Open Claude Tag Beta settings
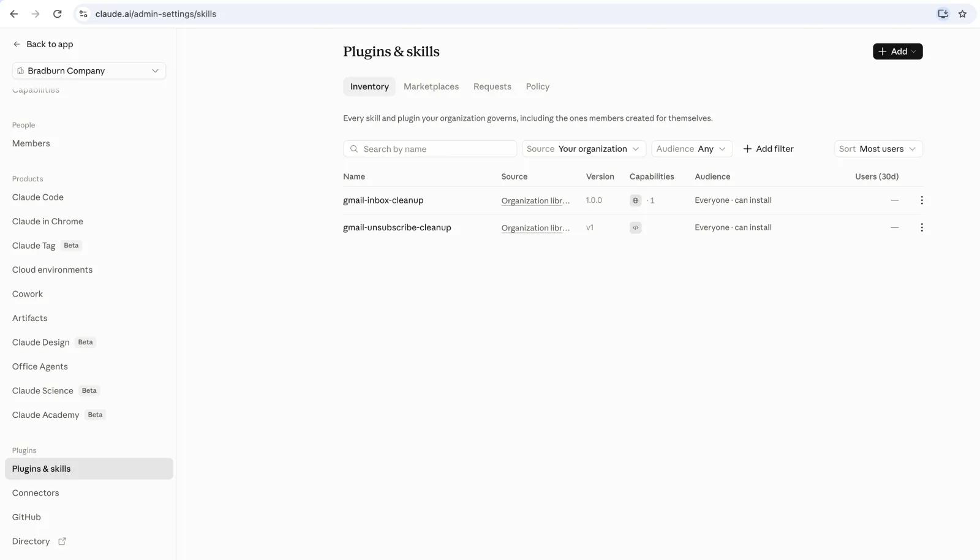The width and height of the screenshot is (980, 560). (x=47, y=246)
